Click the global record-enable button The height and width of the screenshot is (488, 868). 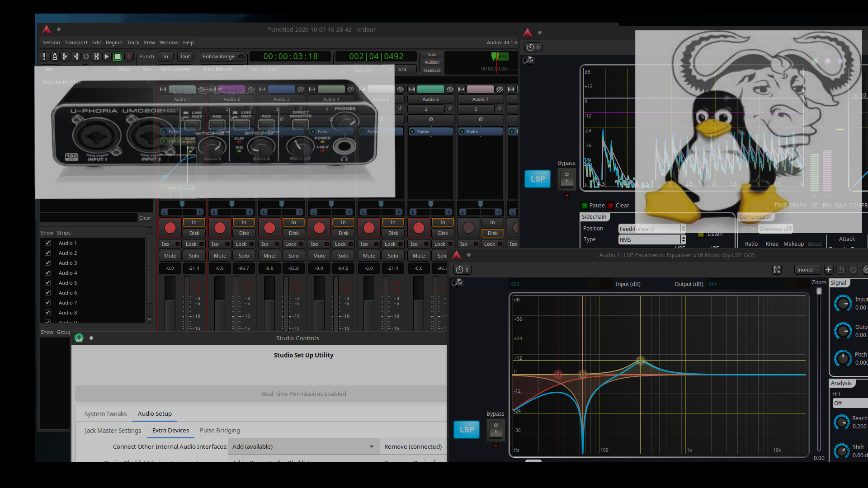tap(129, 56)
